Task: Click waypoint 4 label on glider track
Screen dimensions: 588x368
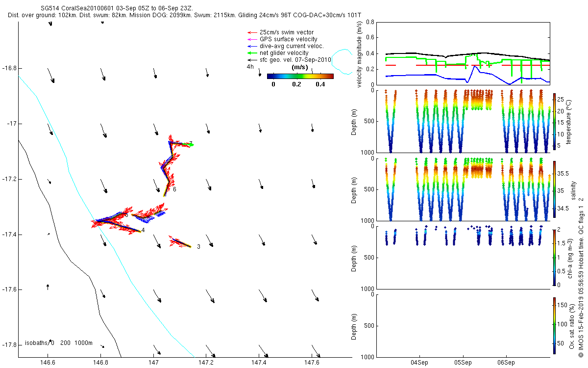Action: coord(143,230)
